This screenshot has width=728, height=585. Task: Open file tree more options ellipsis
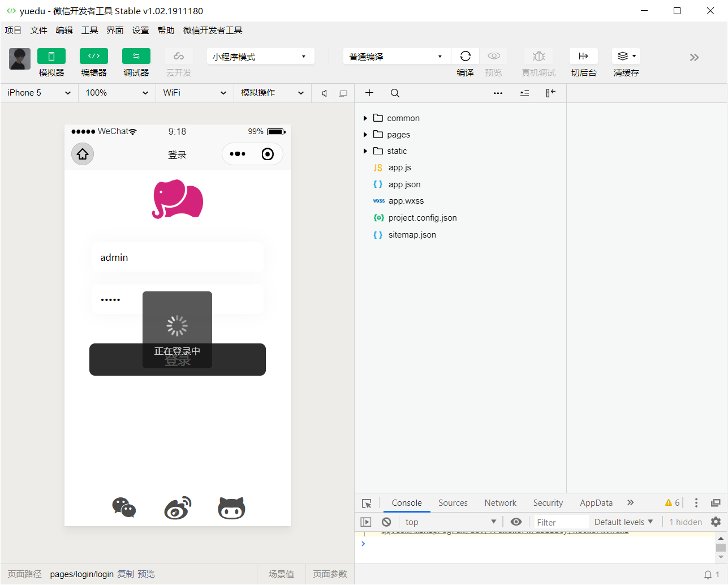pyautogui.click(x=498, y=93)
